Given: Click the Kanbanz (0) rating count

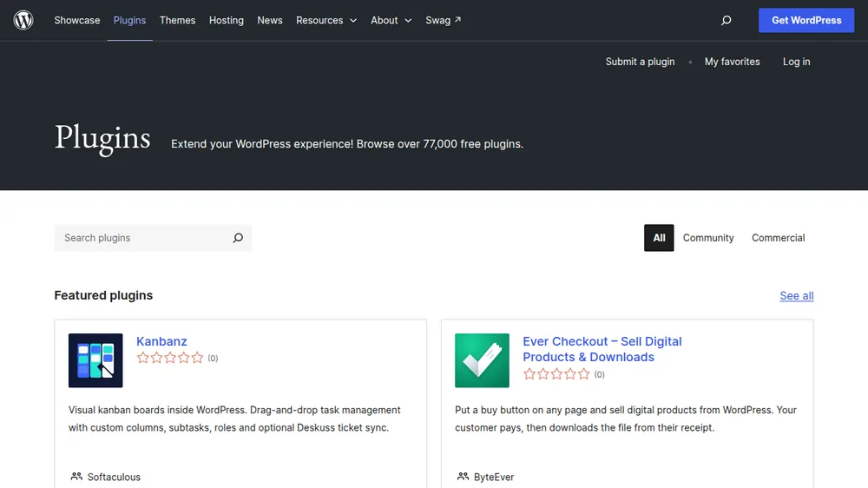Looking at the screenshot, I should coord(214,359).
